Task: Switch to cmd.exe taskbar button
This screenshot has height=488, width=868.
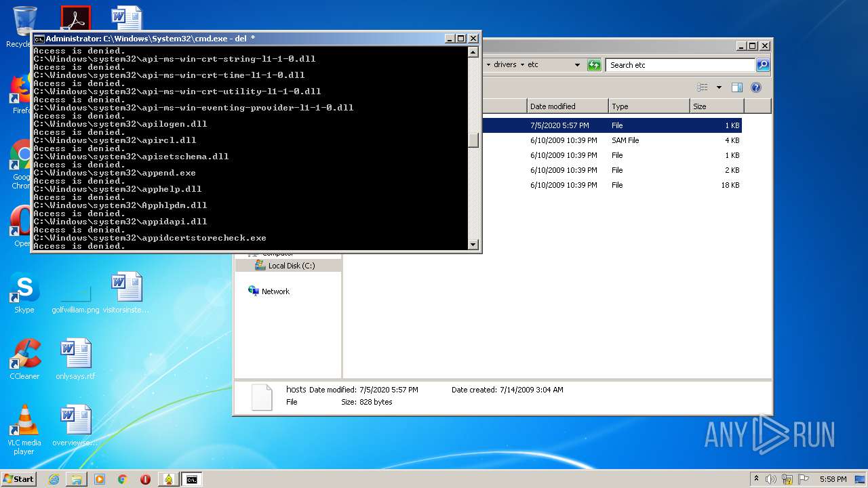Action: [192, 479]
